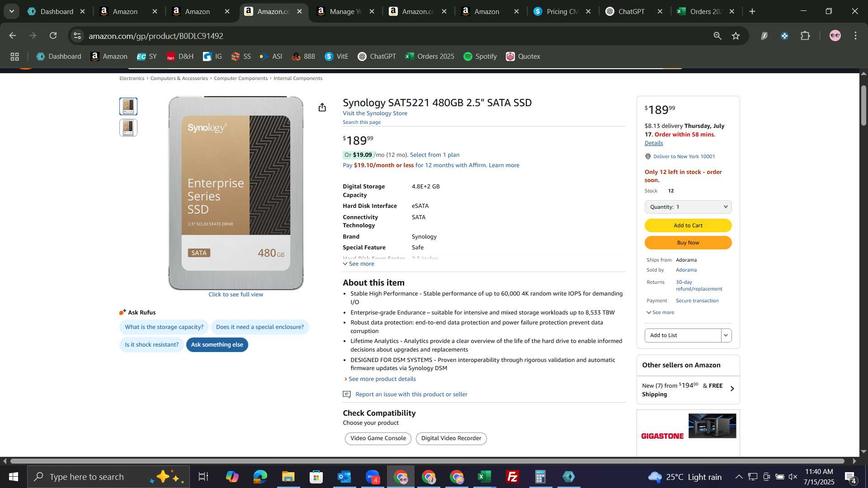The height and width of the screenshot is (488, 868).
Task: Open the other sellers New (7) offers arrow
Action: pyautogui.click(x=732, y=389)
